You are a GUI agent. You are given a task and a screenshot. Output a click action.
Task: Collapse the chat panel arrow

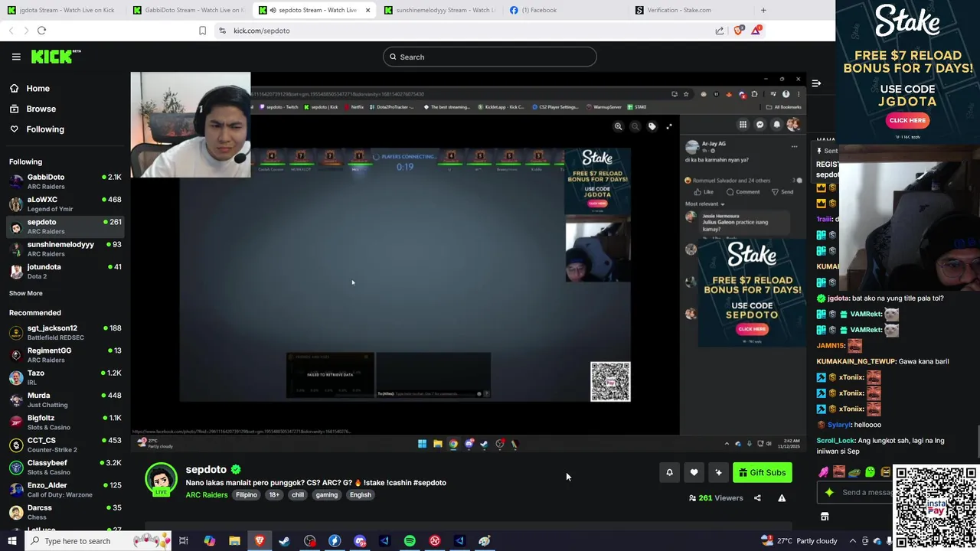816,83
